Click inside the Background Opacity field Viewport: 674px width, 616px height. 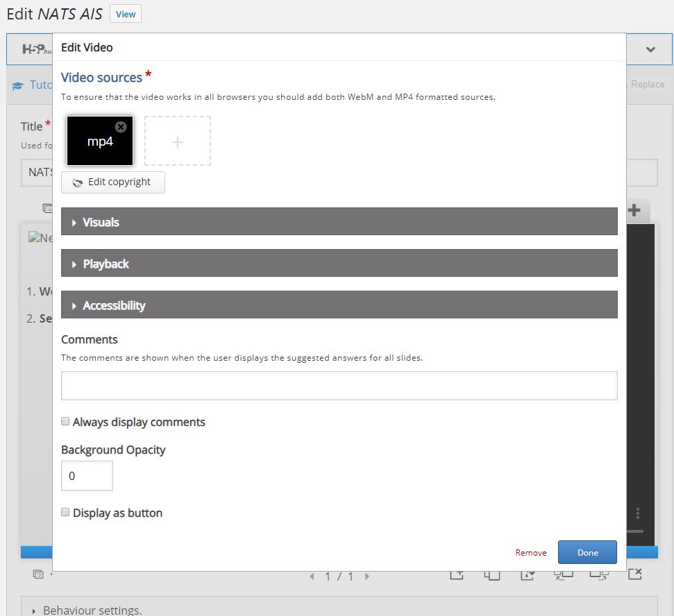[86, 476]
